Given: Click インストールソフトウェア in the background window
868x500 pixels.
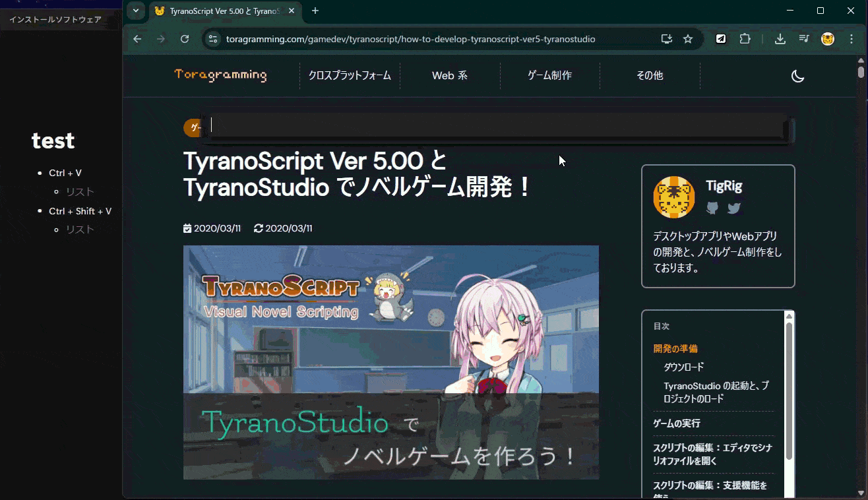Looking at the screenshot, I should pyautogui.click(x=55, y=20).
